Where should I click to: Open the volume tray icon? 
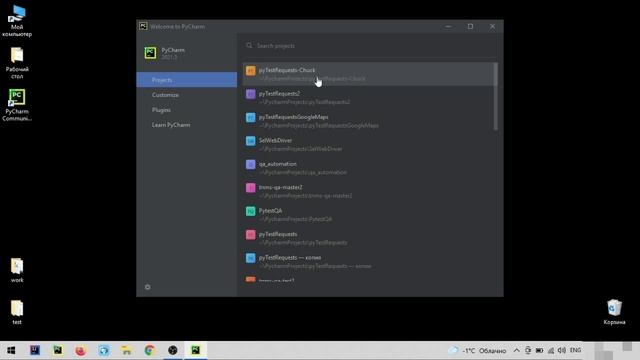562,350
